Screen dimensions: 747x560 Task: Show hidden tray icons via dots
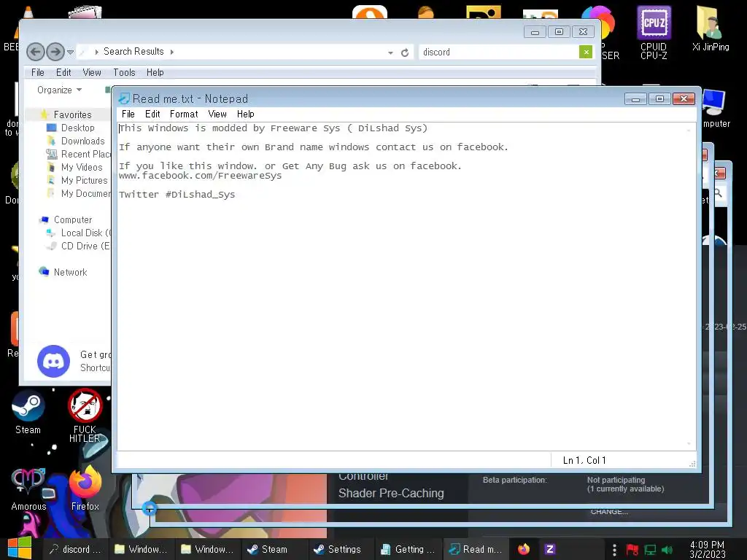(614, 550)
